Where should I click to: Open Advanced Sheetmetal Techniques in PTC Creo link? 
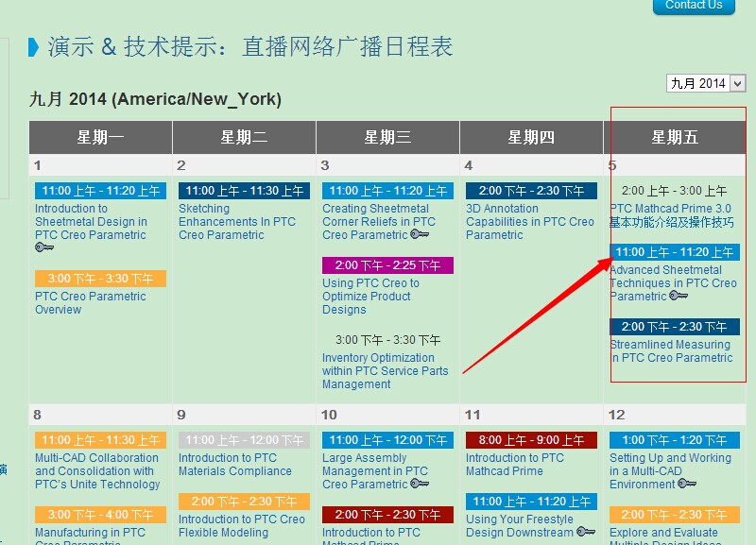pyautogui.click(x=673, y=282)
